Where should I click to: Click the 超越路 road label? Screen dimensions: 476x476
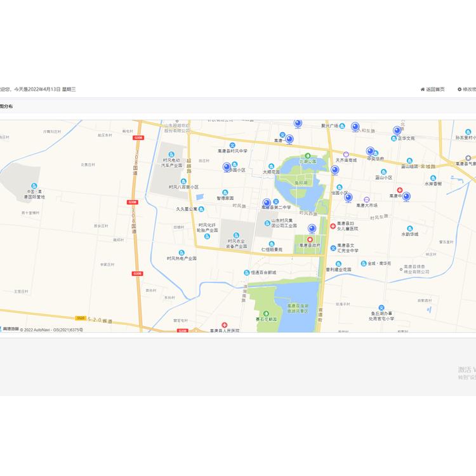(x=189, y=166)
